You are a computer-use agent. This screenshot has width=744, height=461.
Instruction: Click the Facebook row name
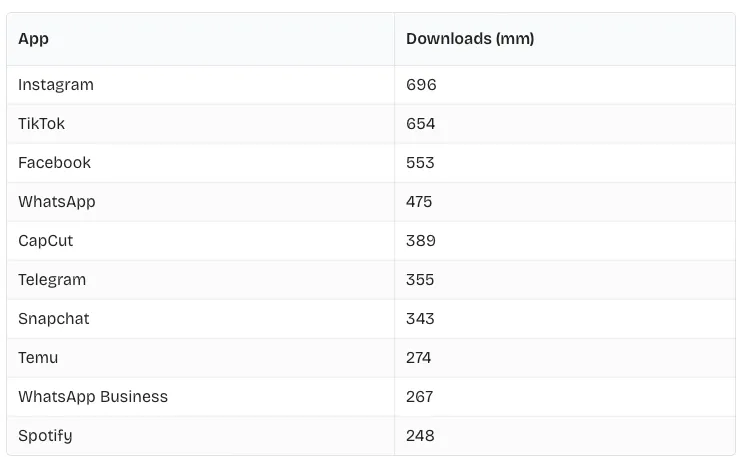(x=54, y=163)
